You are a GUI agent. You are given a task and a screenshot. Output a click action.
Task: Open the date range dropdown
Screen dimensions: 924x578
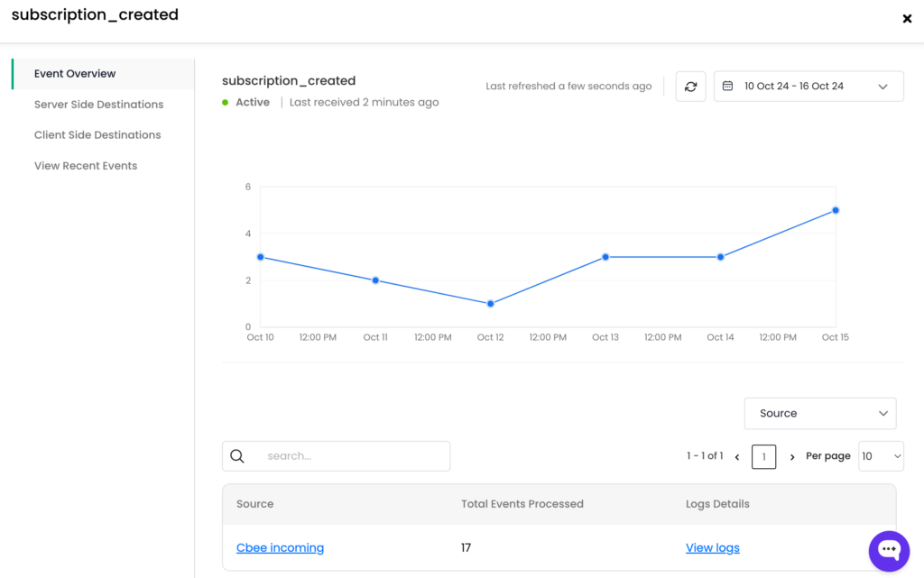click(808, 87)
